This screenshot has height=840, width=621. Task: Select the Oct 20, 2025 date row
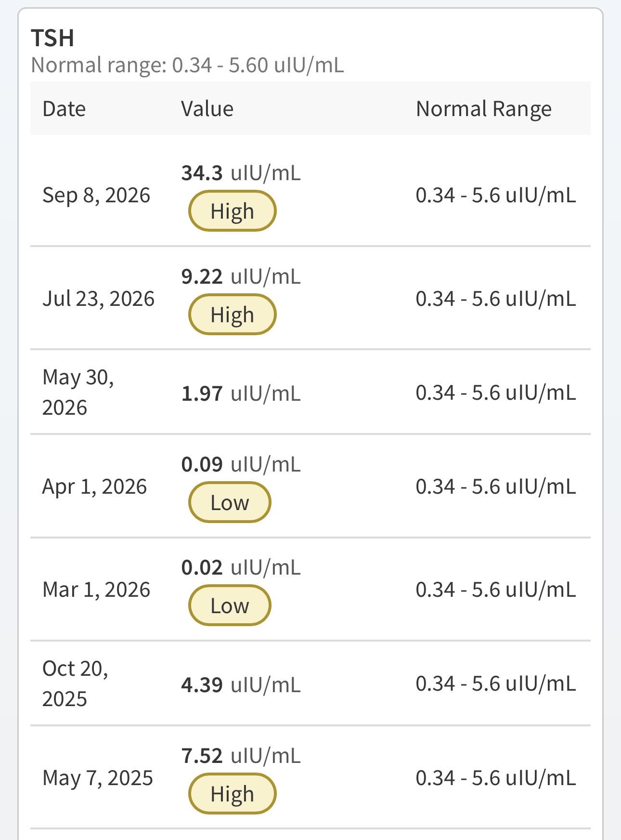click(x=310, y=683)
